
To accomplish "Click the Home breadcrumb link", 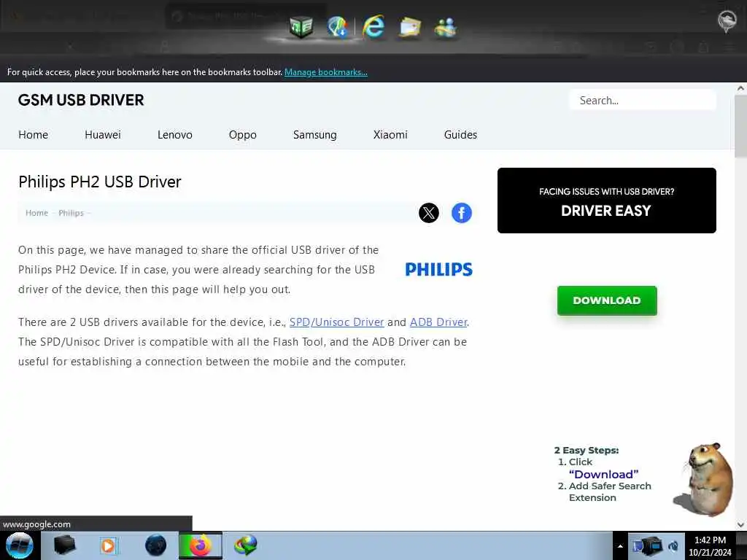I will [x=36, y=213].
